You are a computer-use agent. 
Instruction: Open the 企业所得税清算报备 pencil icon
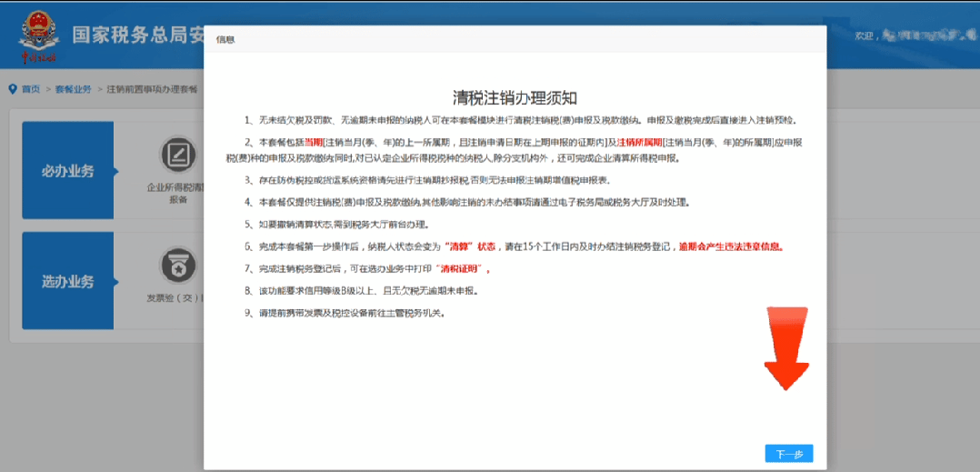pos(178,155)
